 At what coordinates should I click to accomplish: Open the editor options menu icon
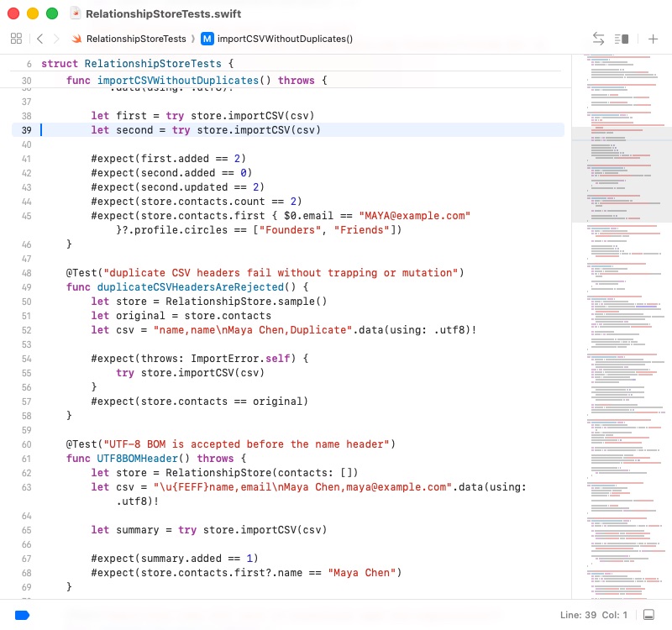click(622, 39)
